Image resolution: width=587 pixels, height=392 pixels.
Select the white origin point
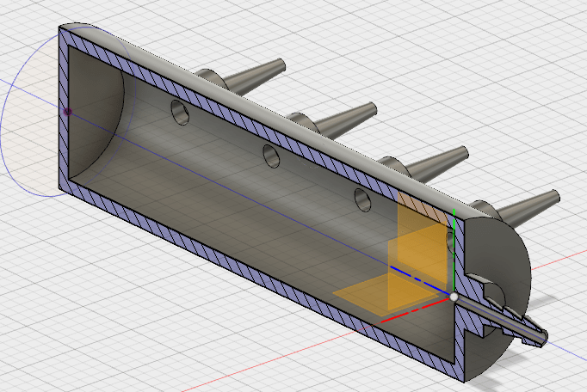pos(454,297)
